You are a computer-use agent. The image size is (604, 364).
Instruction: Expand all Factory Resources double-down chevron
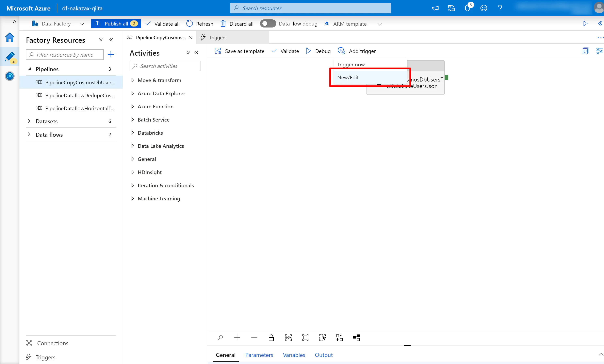[x=101, y=40]
